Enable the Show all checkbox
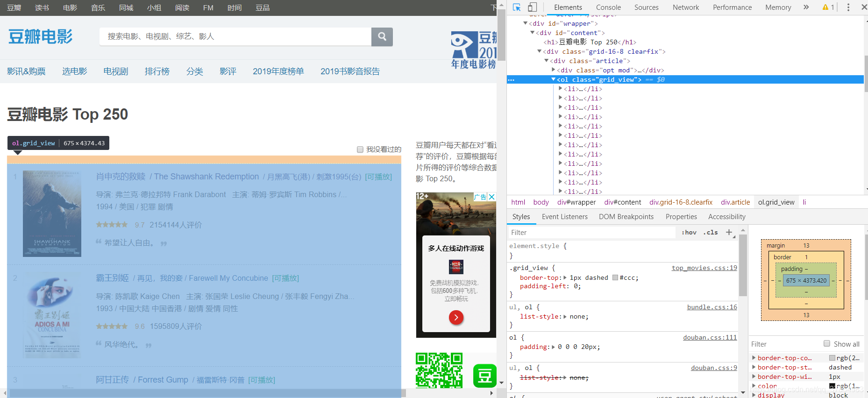This screenshot has height=398, width=868. point(827,343)
